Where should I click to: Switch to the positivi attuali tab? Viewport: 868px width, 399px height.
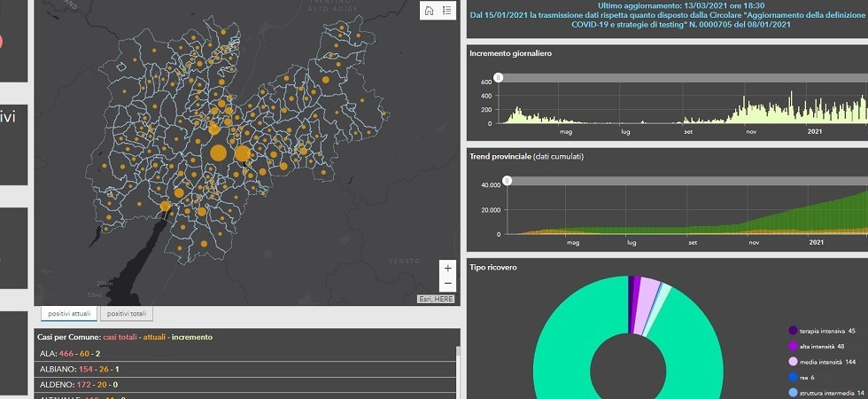(x=69, y=314)
